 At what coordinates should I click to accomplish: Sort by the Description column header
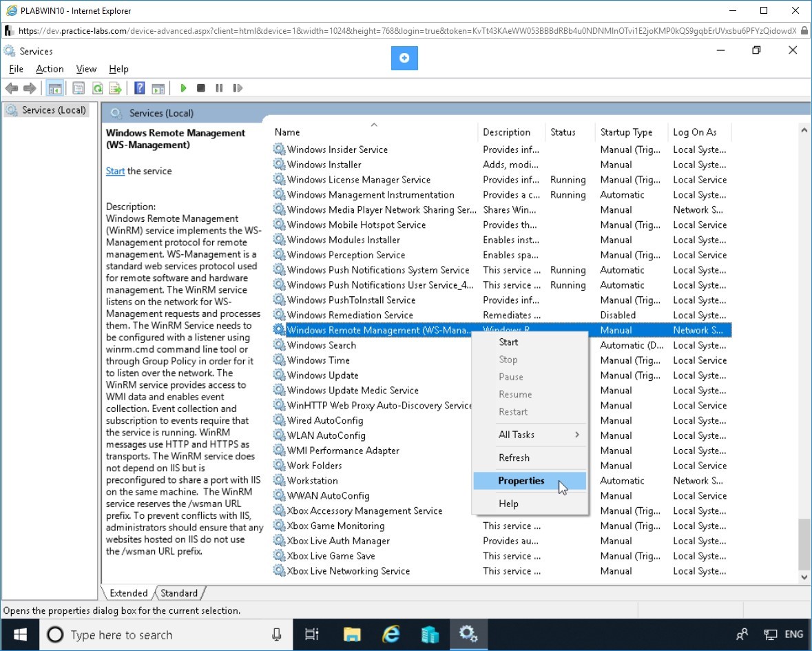511,132
